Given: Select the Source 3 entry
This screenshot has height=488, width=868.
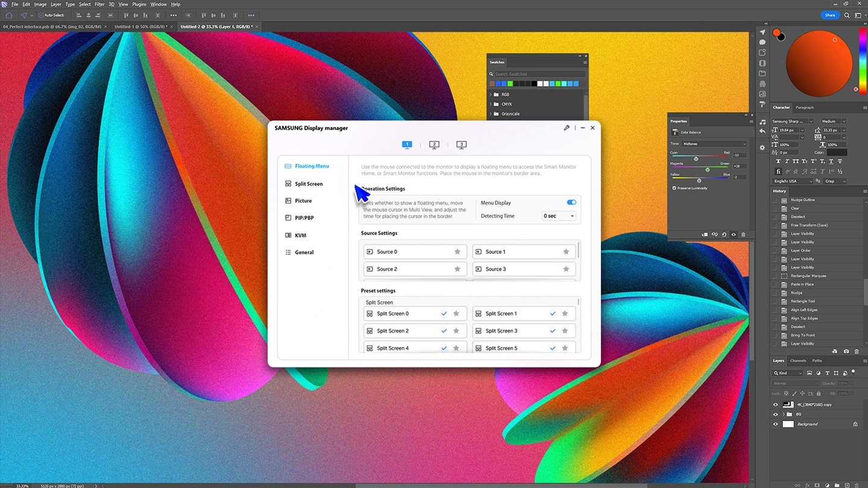Looking at the screenshot, I should point(523,269).
